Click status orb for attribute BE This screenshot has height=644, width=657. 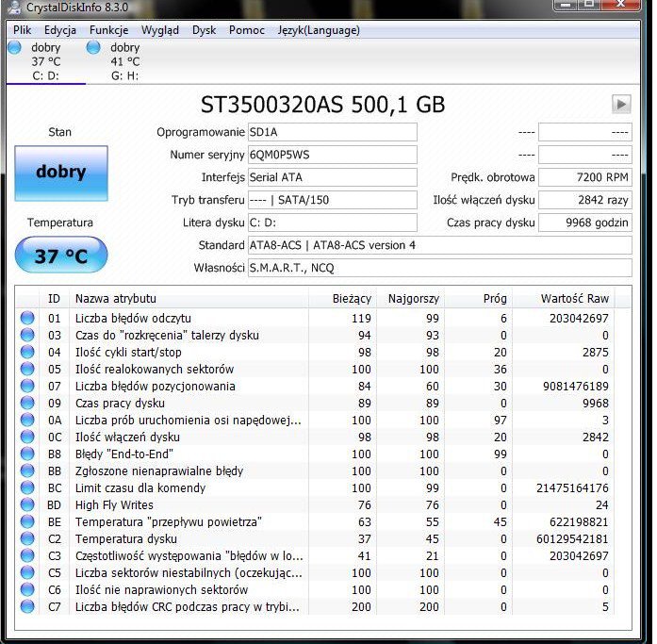[27, 521]
